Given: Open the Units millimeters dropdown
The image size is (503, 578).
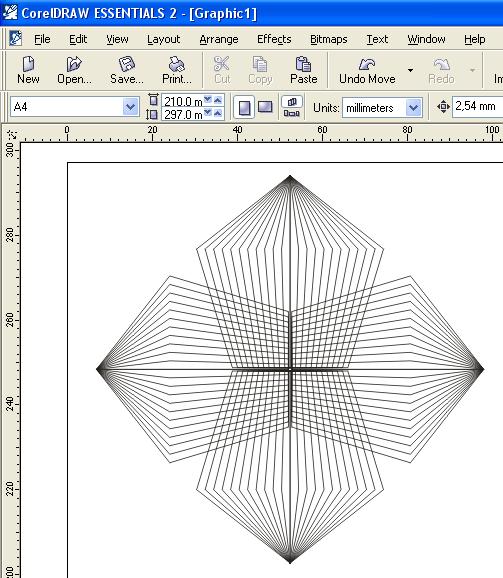Looking at the screenshot, I should click(413, 108).
